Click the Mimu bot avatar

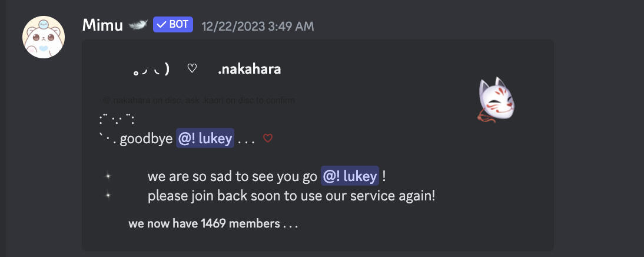coord(44,37)
